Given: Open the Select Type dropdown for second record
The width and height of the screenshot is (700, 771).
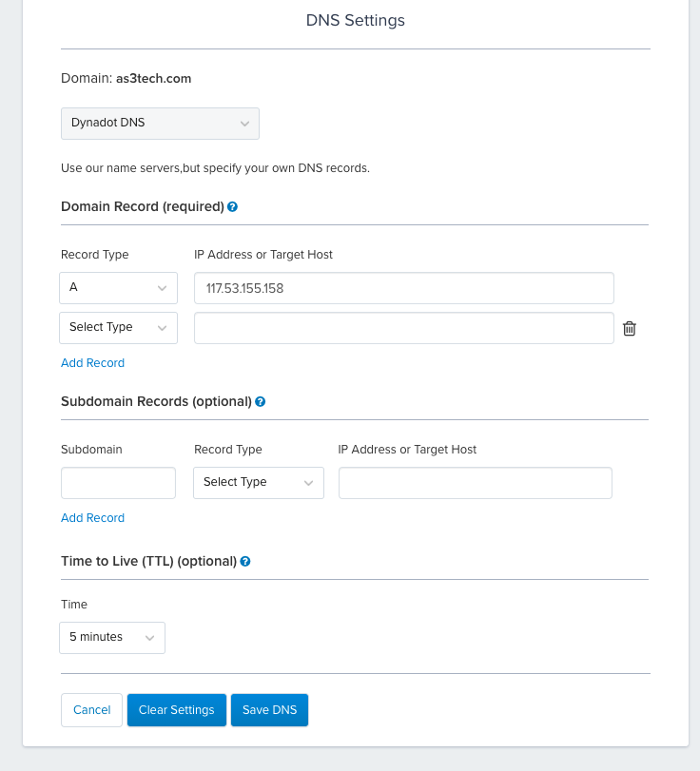Looking at the screenshot, I should coord(118,327).
